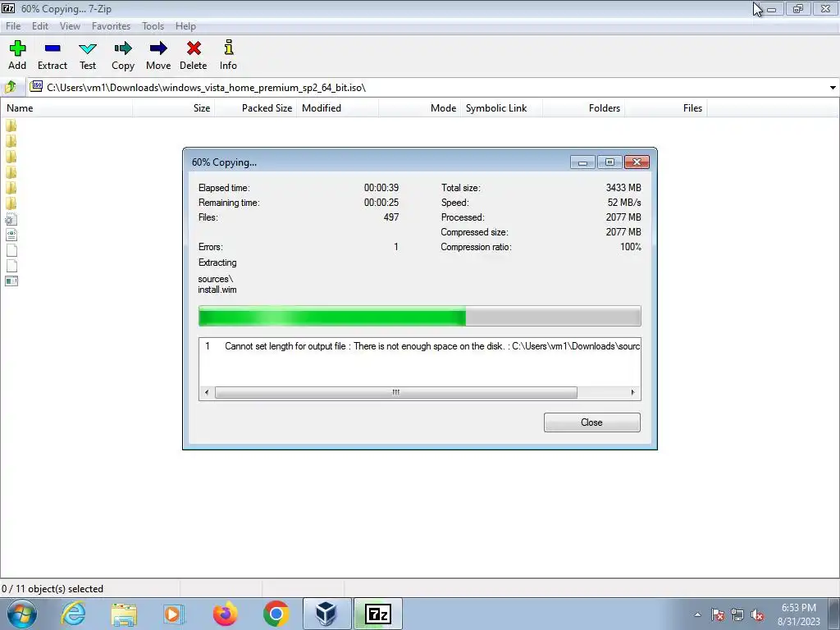This screenshot has width=840, height=630.
Task: Open File Explorer taskbar icon
Action: (124, 614)
